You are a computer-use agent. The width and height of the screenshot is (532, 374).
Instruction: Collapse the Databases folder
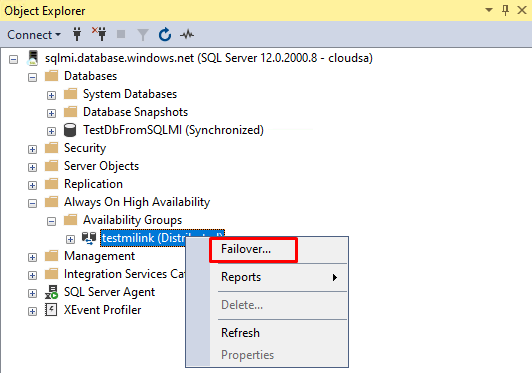[x=32, y=78]
